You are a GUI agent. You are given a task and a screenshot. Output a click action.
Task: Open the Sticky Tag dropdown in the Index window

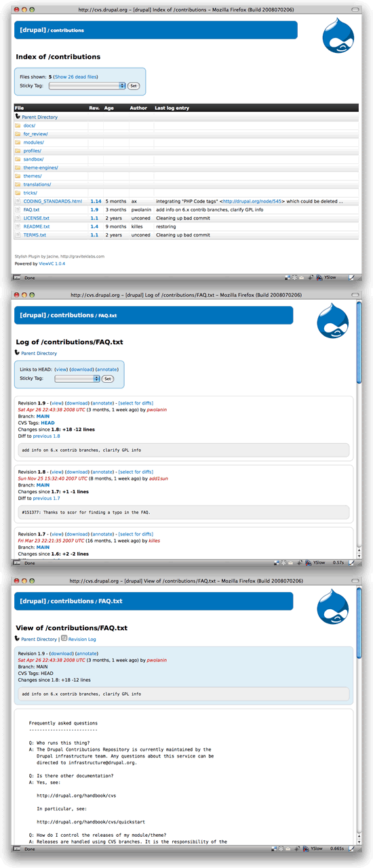[87, 86]
